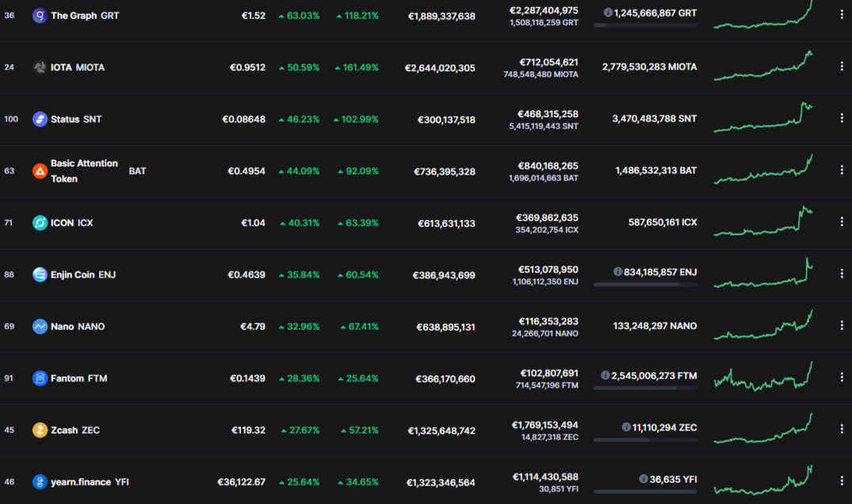
Task: Click info icon beside GRT circulating supply
Action: (x=608, y=13)
